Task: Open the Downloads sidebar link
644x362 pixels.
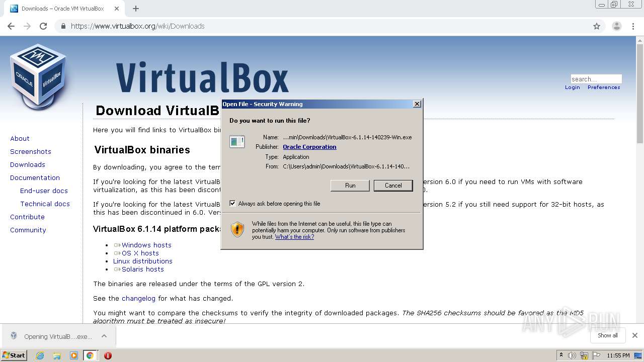Action: click(28, 164)
